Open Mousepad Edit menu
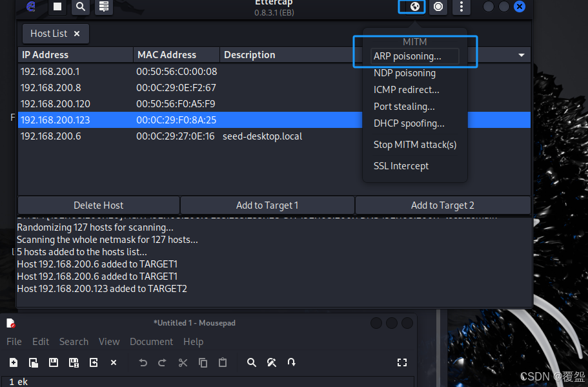 [41, 342]
